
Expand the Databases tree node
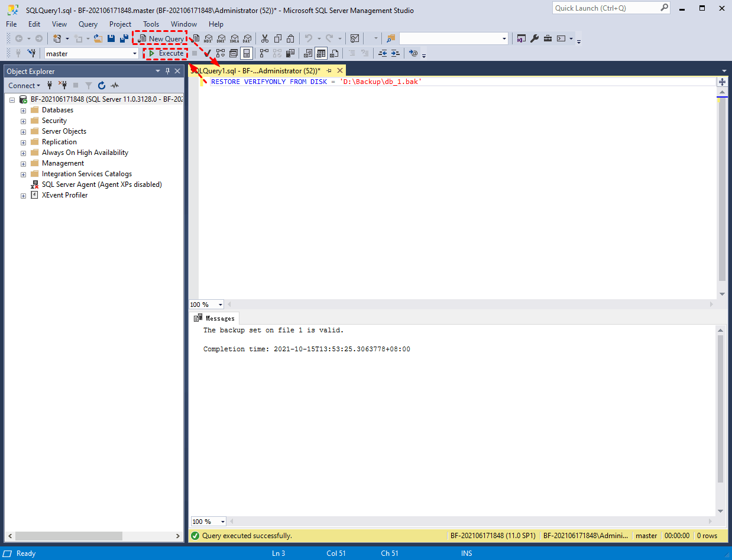24,111
